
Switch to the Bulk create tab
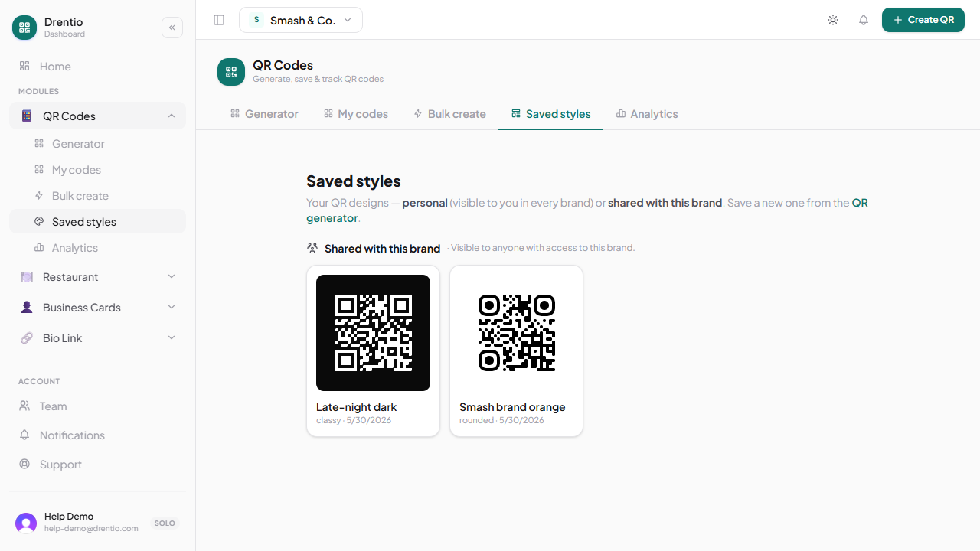point(449,114)
